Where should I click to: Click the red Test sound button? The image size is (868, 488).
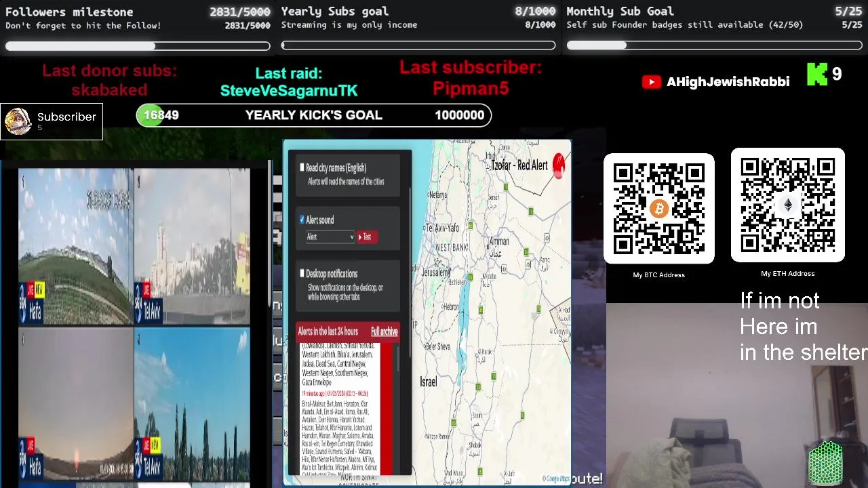pyautogui.click(x=367, y=237)
